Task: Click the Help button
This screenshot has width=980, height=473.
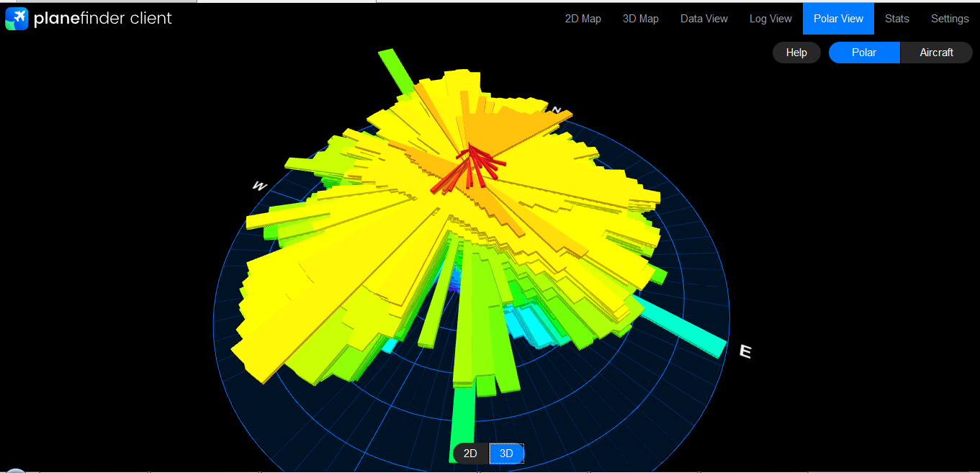Action: (796, 53)
